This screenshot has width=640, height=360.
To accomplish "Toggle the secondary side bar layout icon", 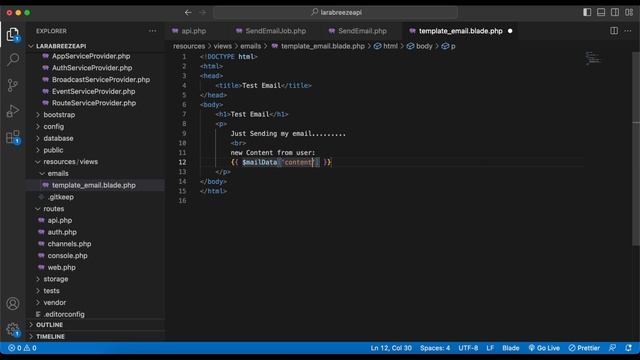I will pyautogui.click(x=615, y=12).
